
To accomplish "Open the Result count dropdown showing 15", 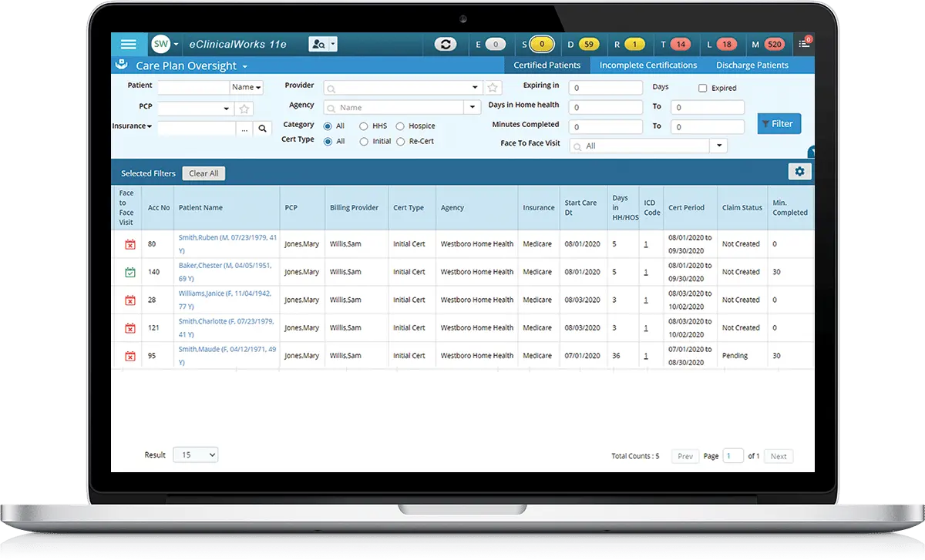I will pyautogui.click(x=195, y=454).
